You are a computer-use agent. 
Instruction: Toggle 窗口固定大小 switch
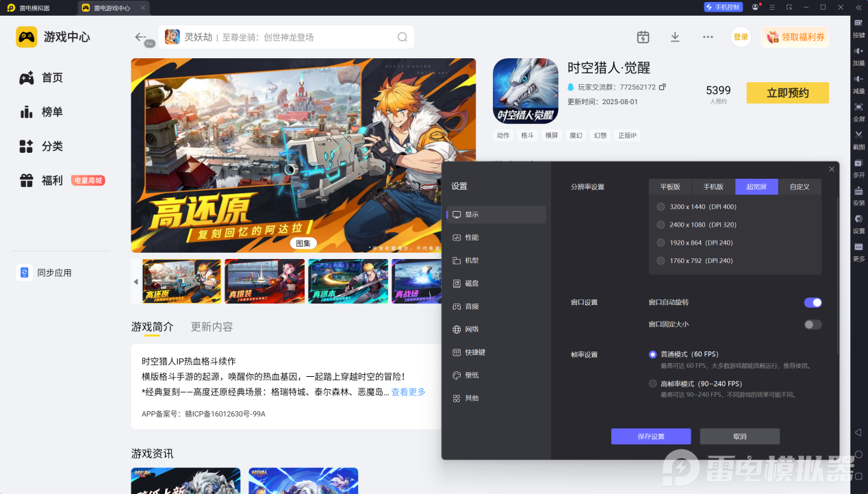pyautogui.click(x=813, y=324)
